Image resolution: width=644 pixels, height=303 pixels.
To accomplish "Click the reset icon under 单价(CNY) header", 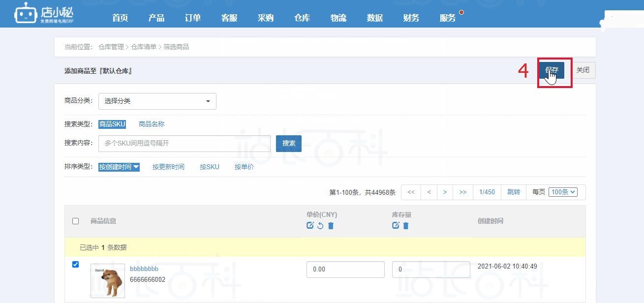I will 321,225.
